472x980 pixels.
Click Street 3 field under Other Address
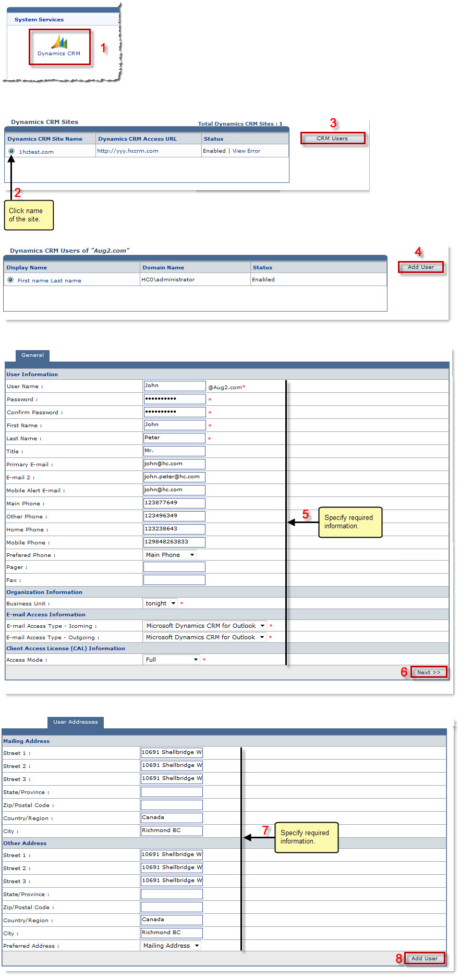click(172, 881)
